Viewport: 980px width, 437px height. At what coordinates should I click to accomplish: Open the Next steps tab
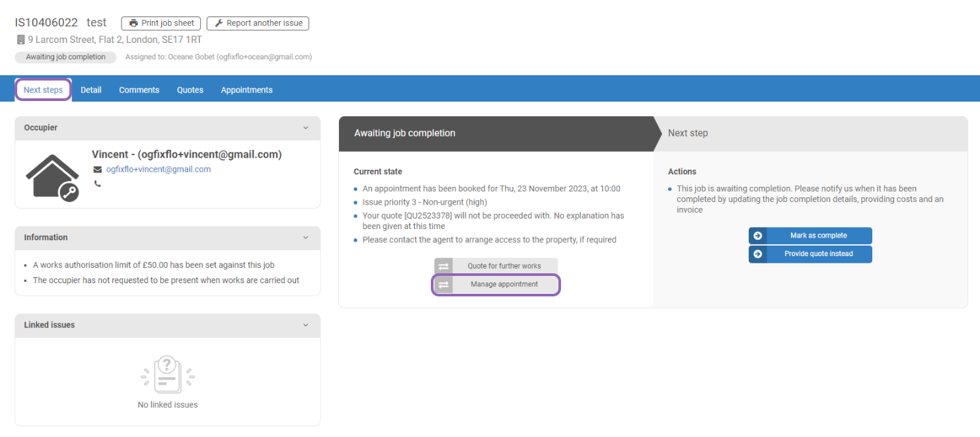pos(43,90)
